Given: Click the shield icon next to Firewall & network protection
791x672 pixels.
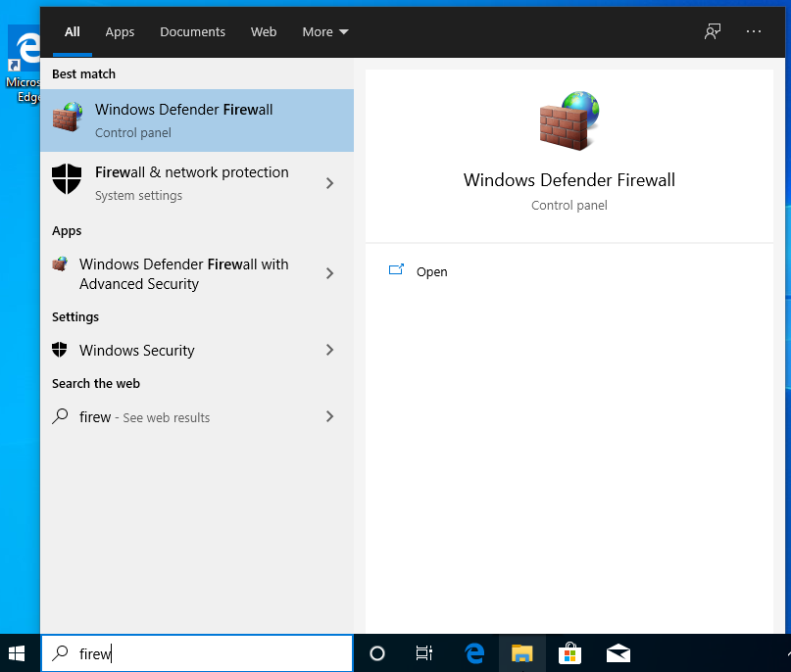Looking at the screenshot, I should coord(67,179).
